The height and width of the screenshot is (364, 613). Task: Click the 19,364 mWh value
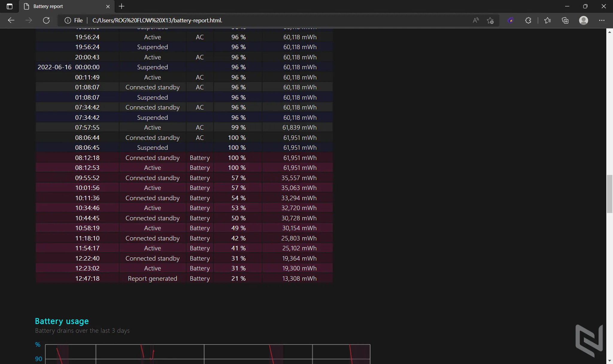299,258
